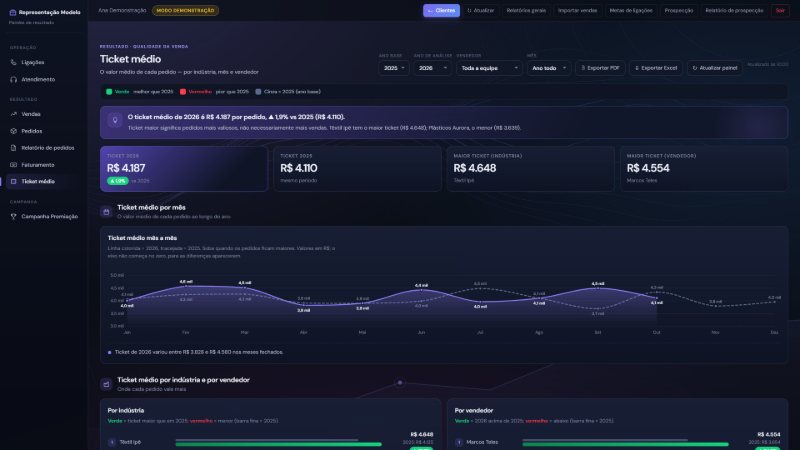Click Prospecção in the top bar
This screenshot has height=450, width=800.
click(679, 11)
